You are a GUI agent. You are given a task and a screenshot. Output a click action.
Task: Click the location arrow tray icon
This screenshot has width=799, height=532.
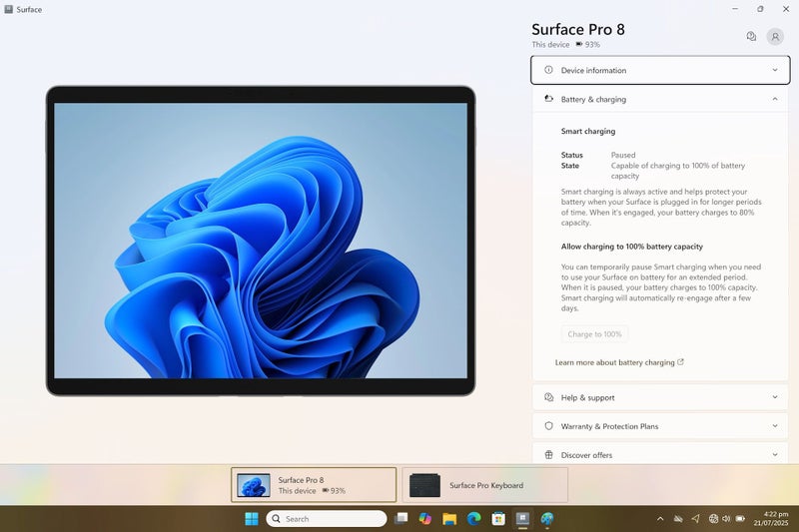[x=695, y=518]
